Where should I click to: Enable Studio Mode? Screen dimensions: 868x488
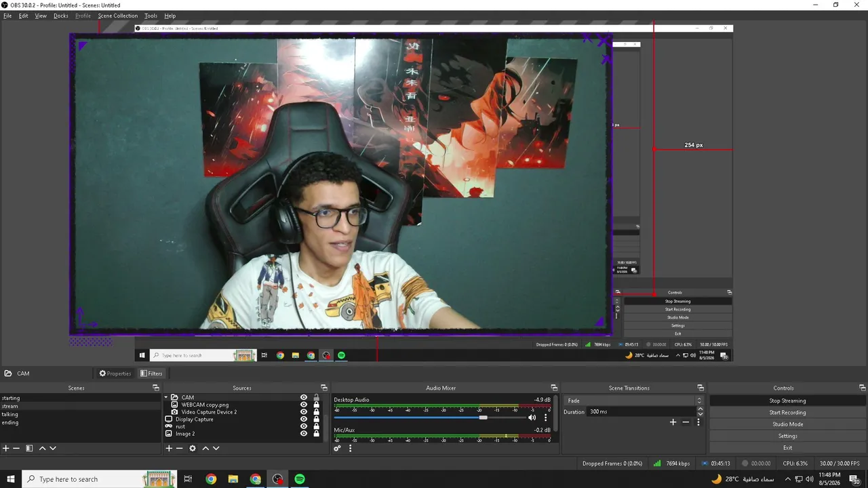(787, 424)
